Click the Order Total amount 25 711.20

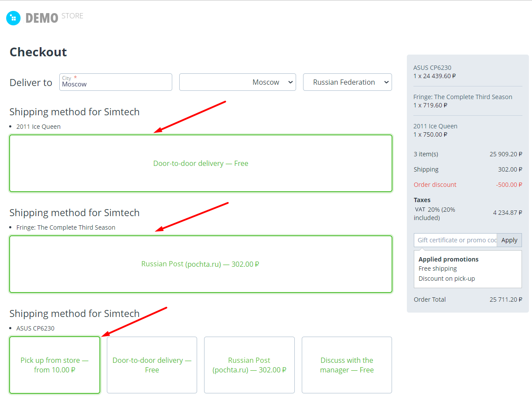tap(506, 300)
